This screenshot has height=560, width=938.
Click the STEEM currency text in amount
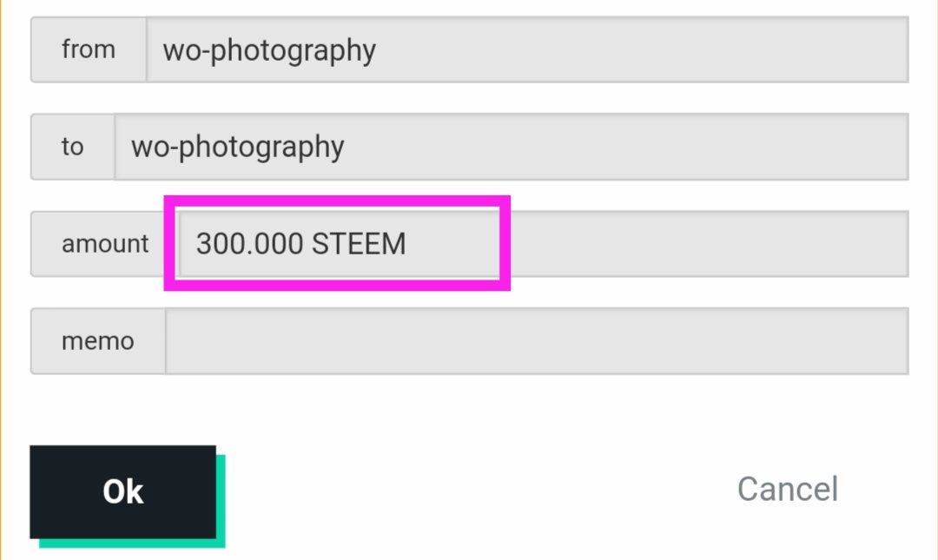pyautogui.click(x=359, y=243)
